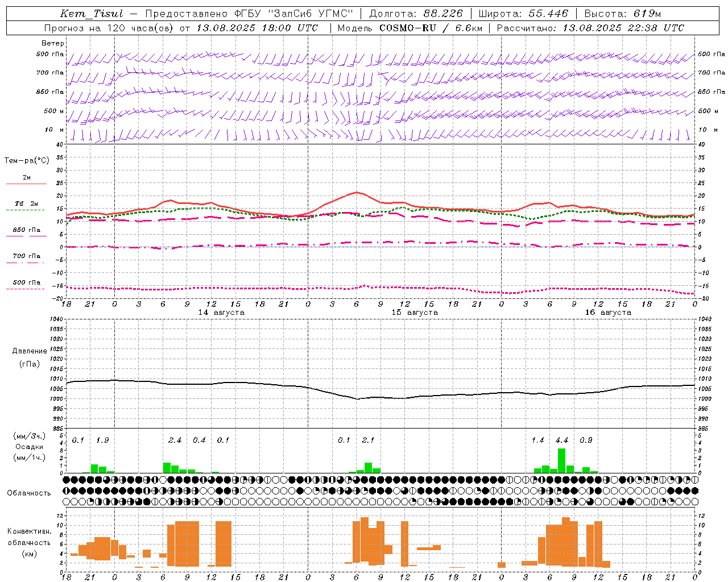Select the 4.4 precipitation total
Viewport: 728px width, 582px height.
pos(562,440)
